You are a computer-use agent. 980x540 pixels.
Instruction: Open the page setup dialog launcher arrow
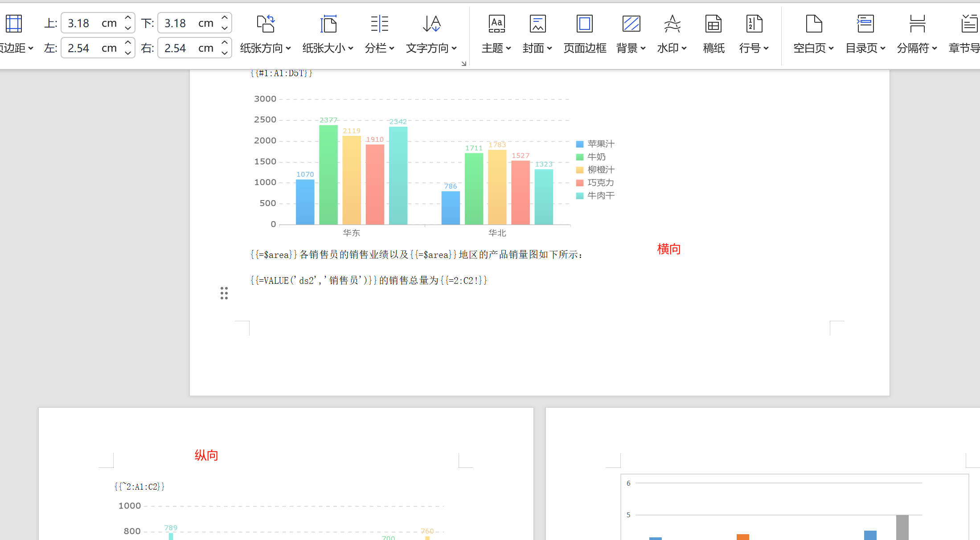(463, 64)
